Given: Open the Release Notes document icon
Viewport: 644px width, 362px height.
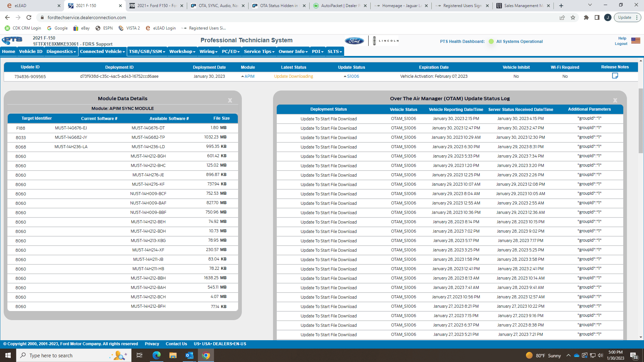Looking at the screenshot, I should pyautogui.click(x=615, y=76).
